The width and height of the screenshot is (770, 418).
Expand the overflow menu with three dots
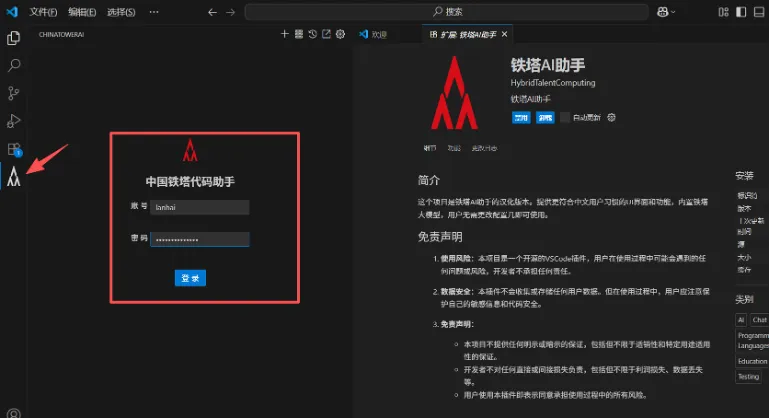coord(154,12)
